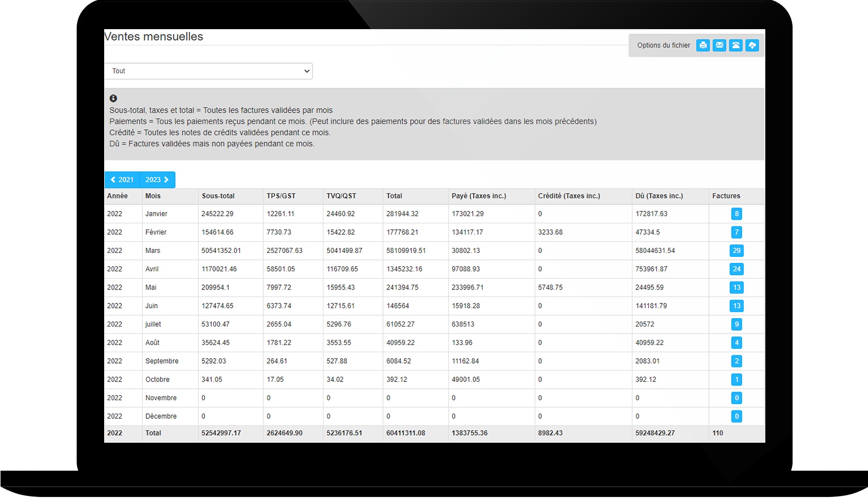This screenshot has height=498, width=868.
Task: Click the Octobre invoice count badge
Action: coord(736,379)
